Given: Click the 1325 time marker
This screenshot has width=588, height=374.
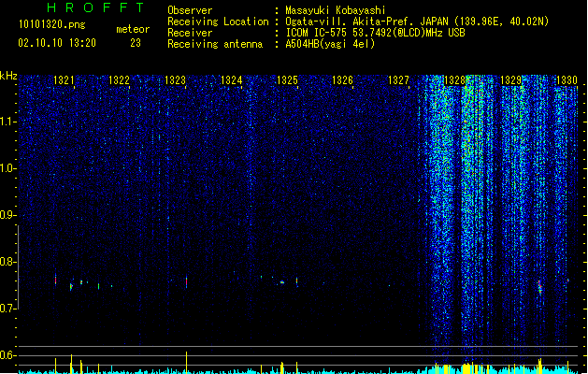Looking at the screenshot, I should pyautogui.click(x=287, y=79).
